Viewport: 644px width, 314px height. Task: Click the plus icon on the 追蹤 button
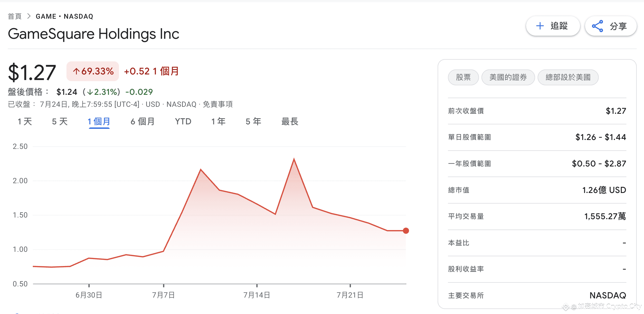(540, 26)
